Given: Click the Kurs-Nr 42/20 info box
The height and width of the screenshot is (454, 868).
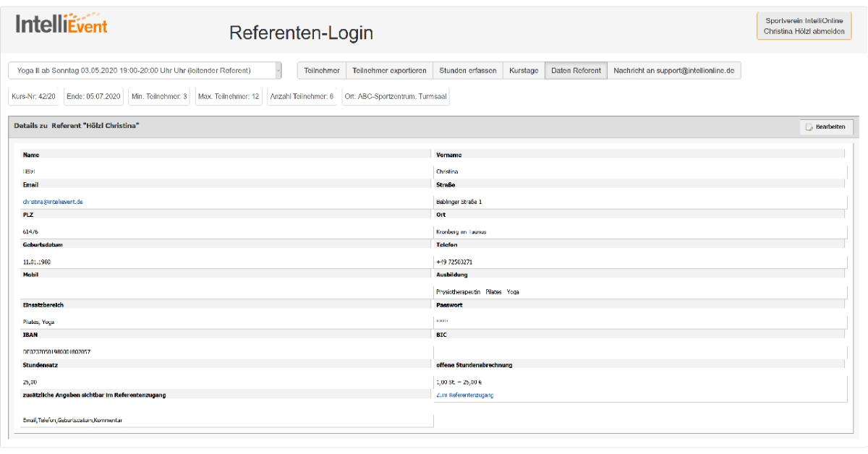Looking at the screenshot, I should [33, 95].
